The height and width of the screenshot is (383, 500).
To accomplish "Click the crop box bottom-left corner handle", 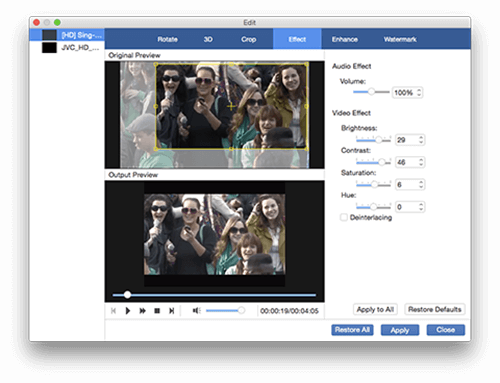I will 156,149.
